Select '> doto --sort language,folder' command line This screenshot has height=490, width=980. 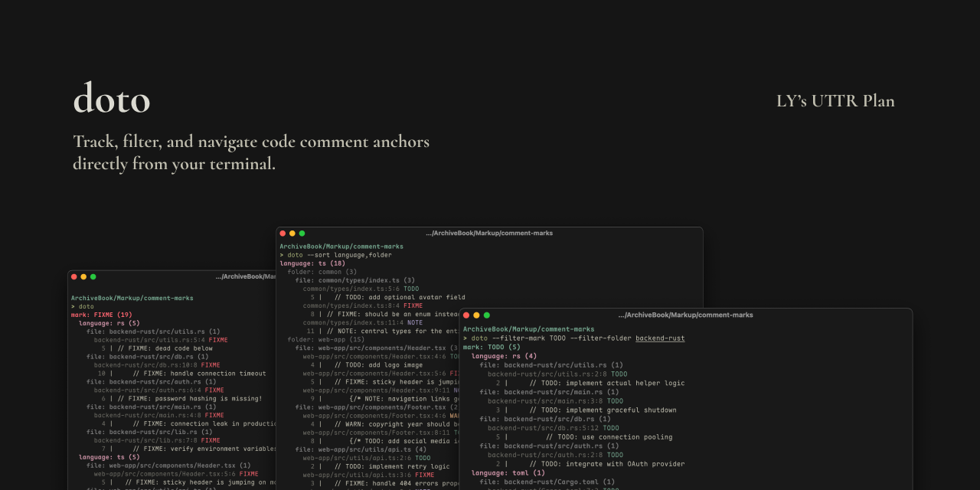click(x=335, y=255)
